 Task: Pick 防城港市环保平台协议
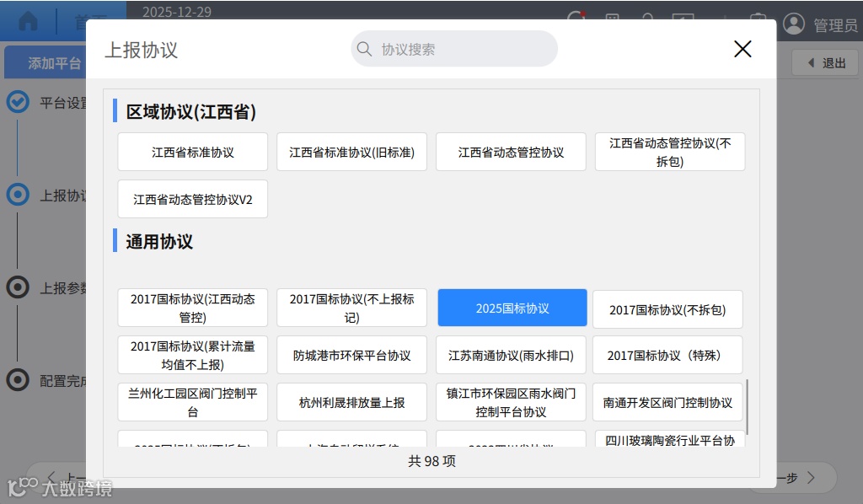click(x=351, y=355)
